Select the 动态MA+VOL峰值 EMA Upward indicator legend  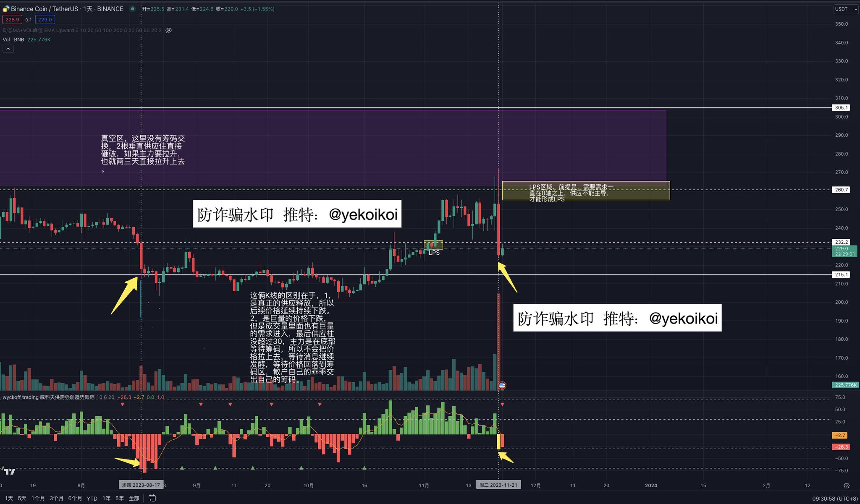tap(82, 30)
